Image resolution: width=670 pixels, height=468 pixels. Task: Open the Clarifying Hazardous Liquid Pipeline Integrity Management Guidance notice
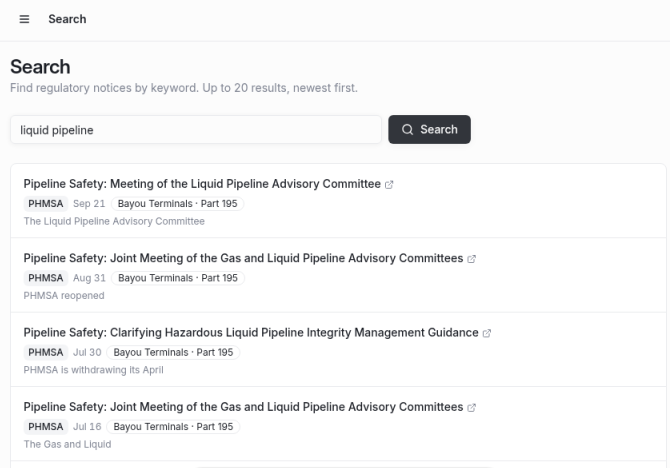(x=251, y=333)
